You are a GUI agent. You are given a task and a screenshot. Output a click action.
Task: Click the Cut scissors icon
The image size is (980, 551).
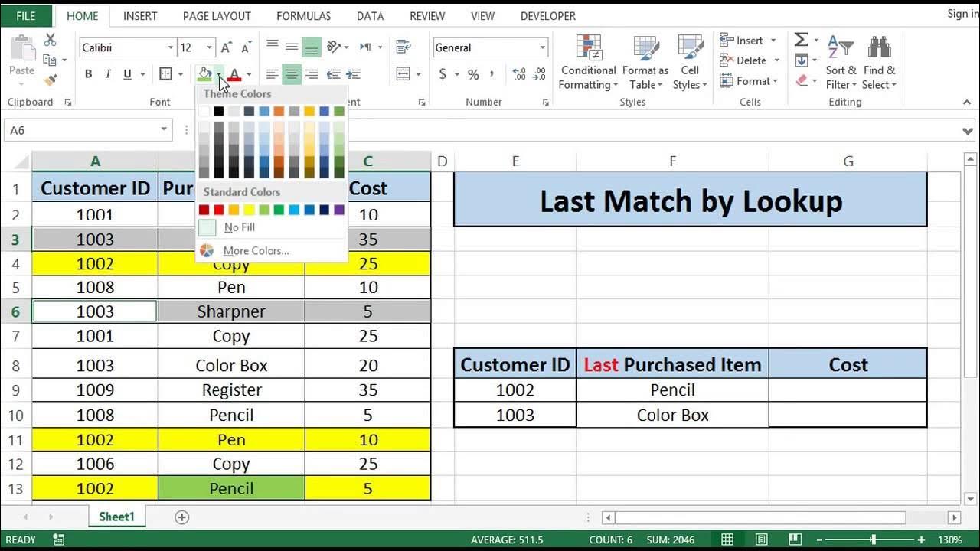(x=51, y=41)
